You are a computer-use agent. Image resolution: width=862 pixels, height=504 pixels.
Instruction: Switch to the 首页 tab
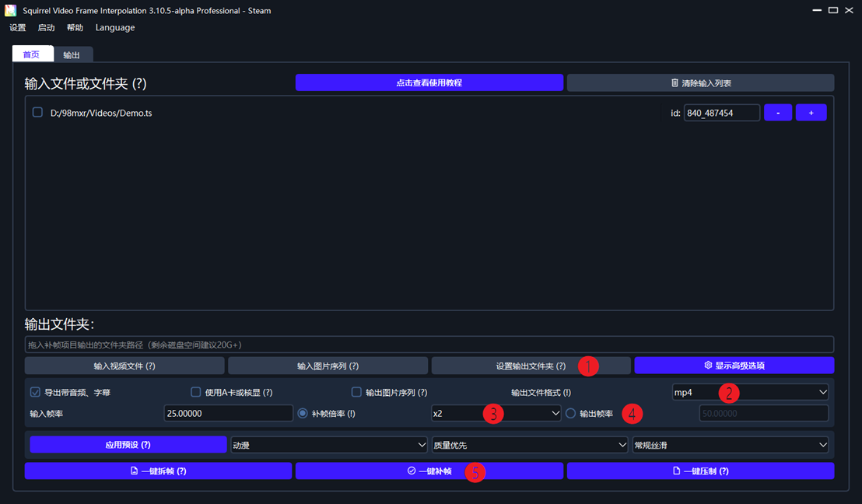click(x=33, y=54)
